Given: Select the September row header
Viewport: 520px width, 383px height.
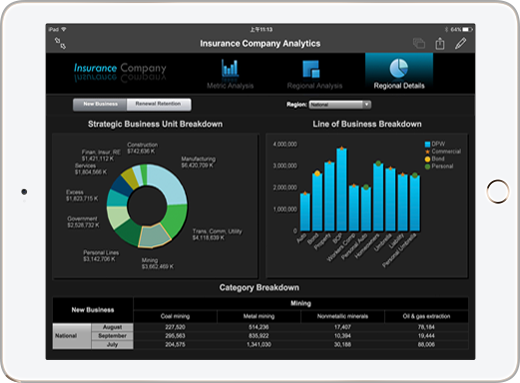Looking at the screenshot, I should pyautogui.click(x=112, y=336).
